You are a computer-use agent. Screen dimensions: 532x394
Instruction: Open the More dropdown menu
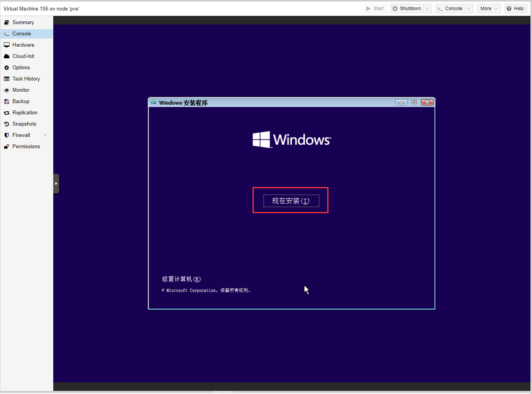tap(488, 9)
